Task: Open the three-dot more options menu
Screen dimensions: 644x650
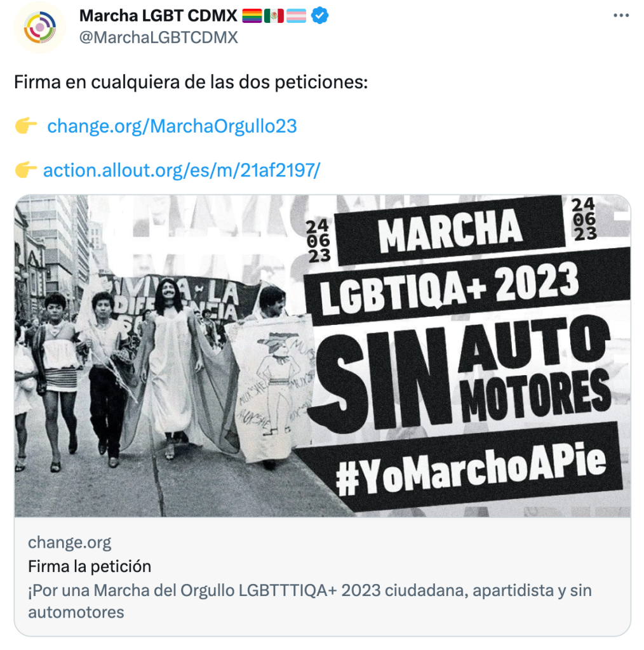Action: tap(621, 16)
